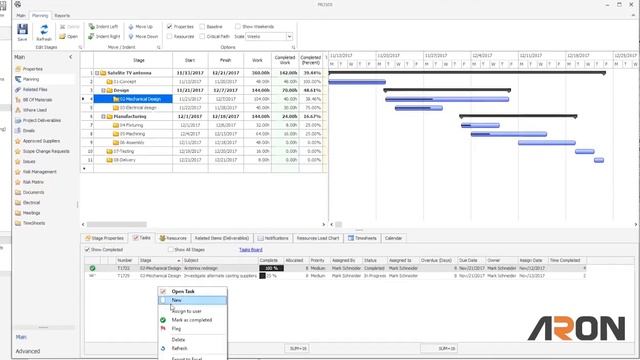The width and height of the screenshot is (640, 360).
Task: Enable the Baseline checkbox
Action: (x=202, y=27)
